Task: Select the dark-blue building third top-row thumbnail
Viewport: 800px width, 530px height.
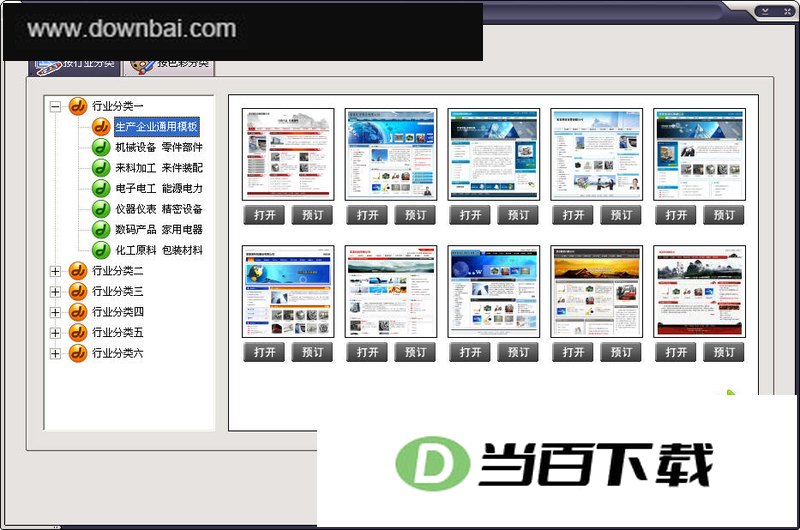Action: pos(494,154)
